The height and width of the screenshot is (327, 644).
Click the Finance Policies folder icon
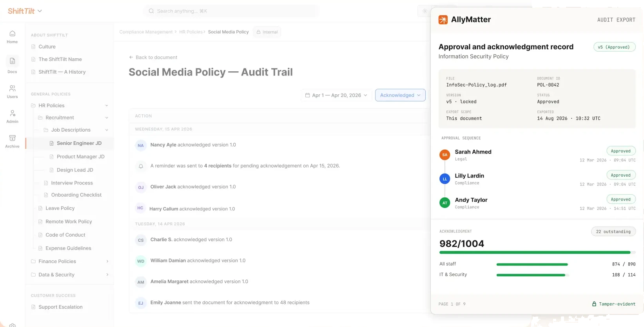(x=33, y=262)
